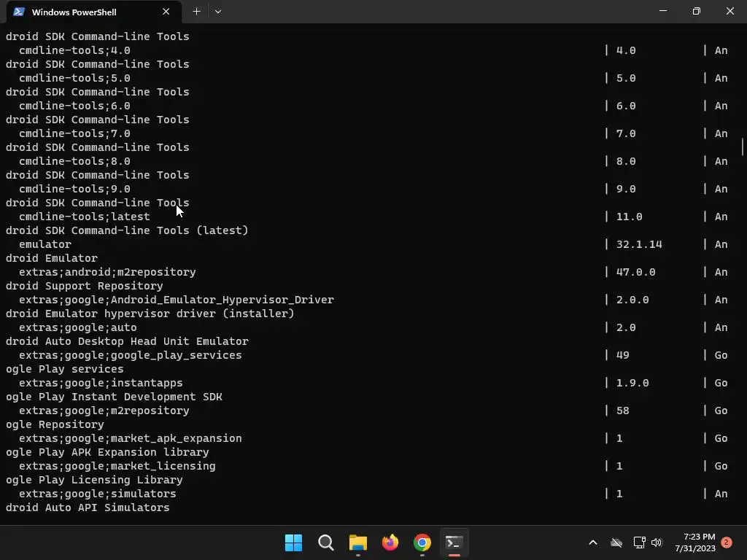
Task: Open the Windows Start menu
Action: point(293,542)
